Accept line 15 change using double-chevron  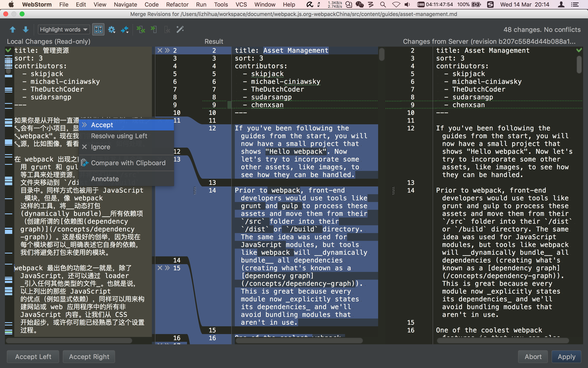click(x=167, y=268)
